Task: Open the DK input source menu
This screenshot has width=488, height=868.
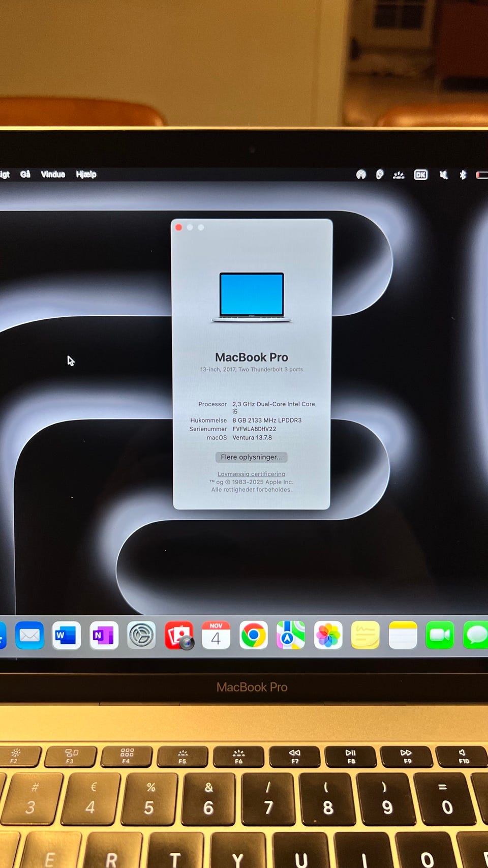Action: point(421,175)
